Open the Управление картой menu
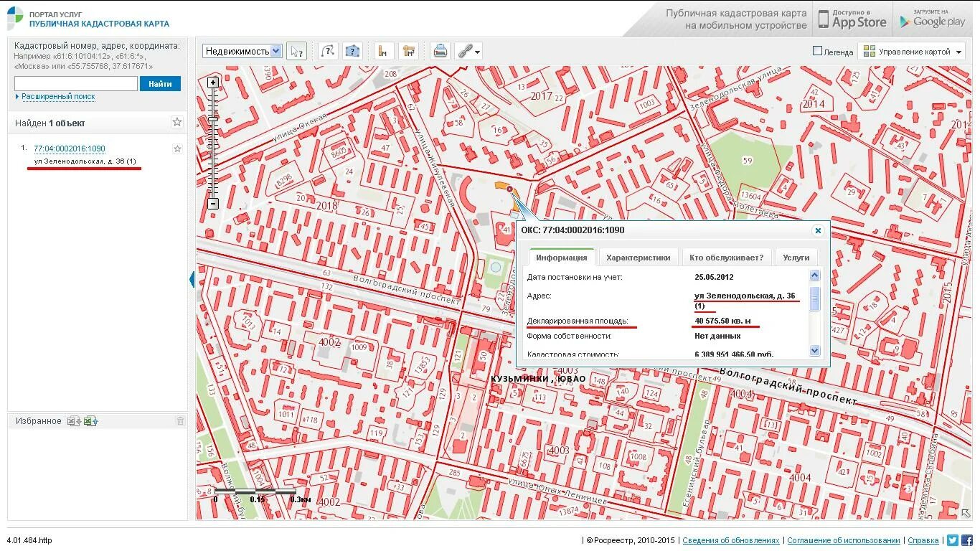The width and height of the screenshot is (980, 551). (x=912, y=51)
